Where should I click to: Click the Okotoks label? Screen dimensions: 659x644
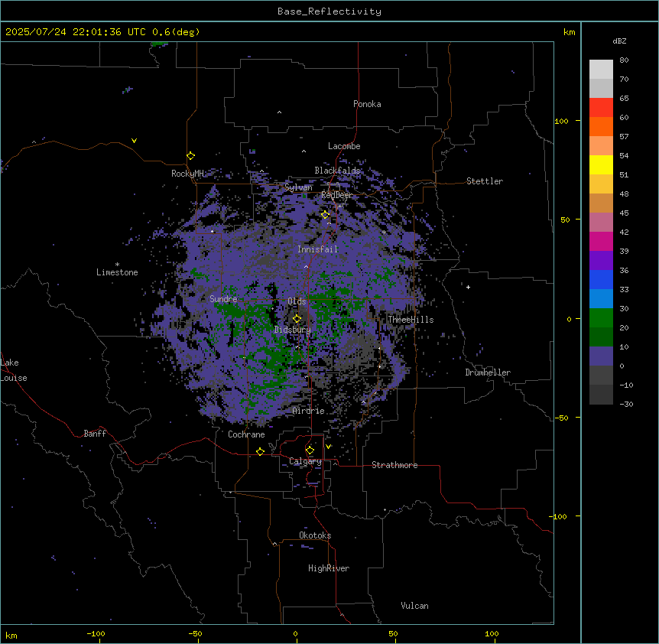coord(315,535)
